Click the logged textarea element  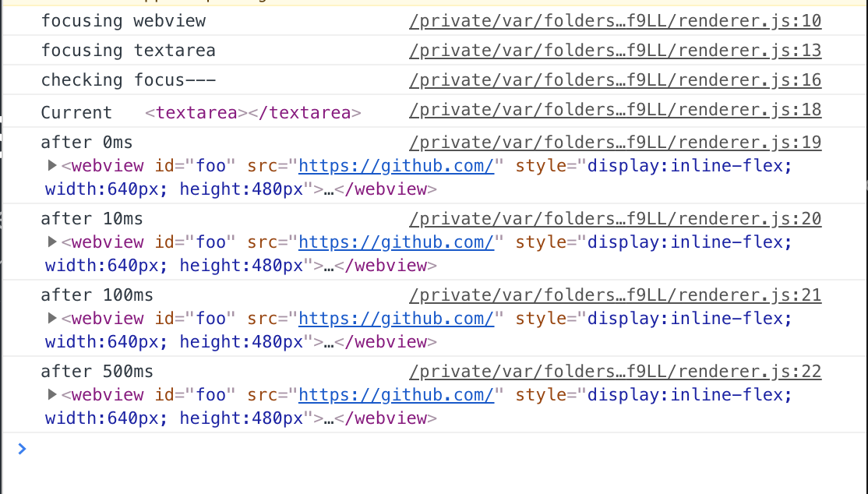coord(253,112)
